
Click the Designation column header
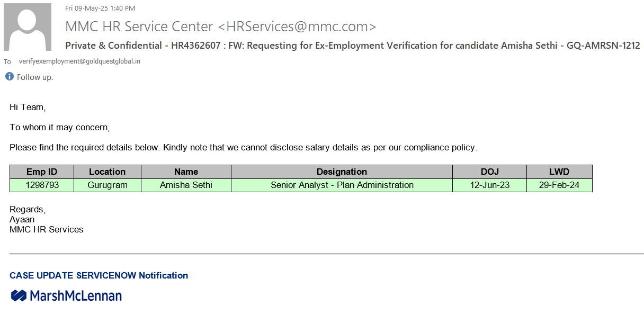click(342, 172)
